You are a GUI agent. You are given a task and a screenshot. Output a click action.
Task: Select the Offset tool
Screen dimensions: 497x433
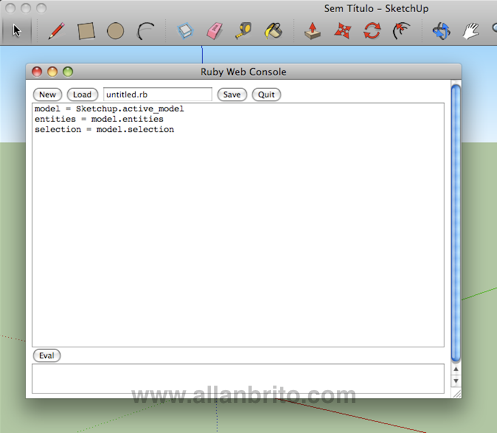401,31
